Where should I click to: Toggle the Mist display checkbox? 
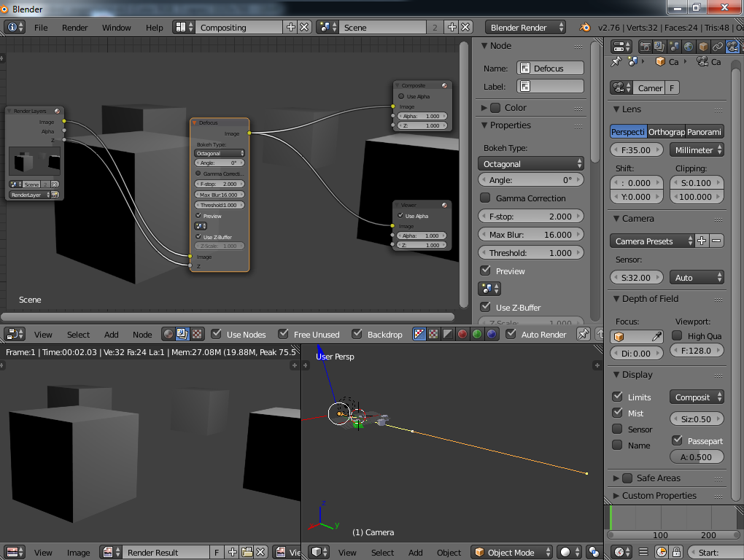(x=618, y=413)
